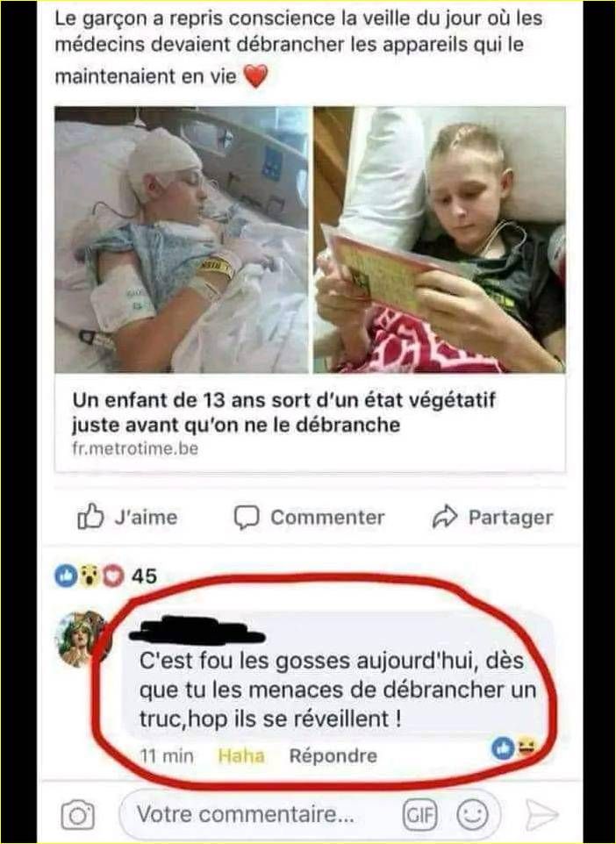The image size is (616, 844).
Task: Open the left hospital bed photo
Action: tap(182, 240)
